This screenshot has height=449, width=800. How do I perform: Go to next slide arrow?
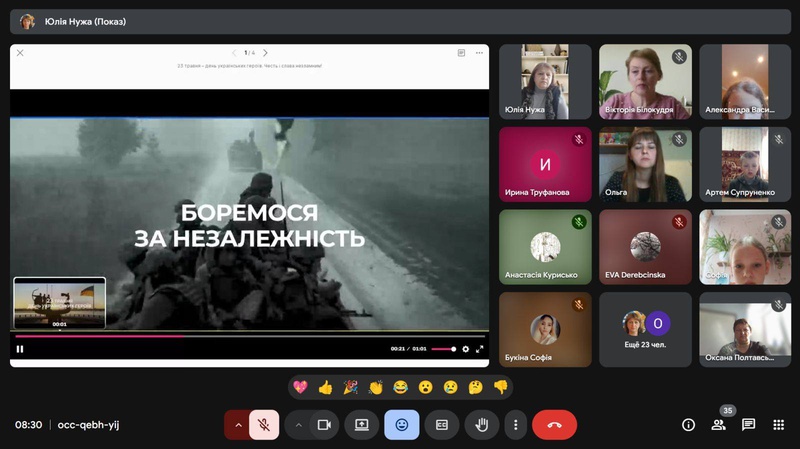coord(265,53)
